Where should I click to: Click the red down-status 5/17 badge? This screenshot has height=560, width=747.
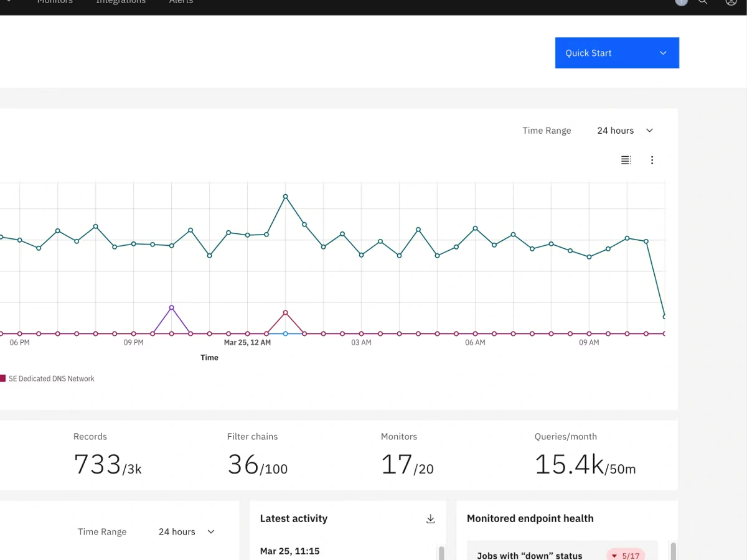click(x=626, y=555)
